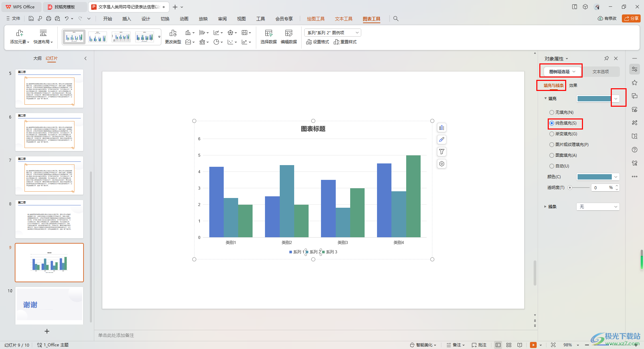
Task: Click Change Chart Type icon
Action: (173, 37)
